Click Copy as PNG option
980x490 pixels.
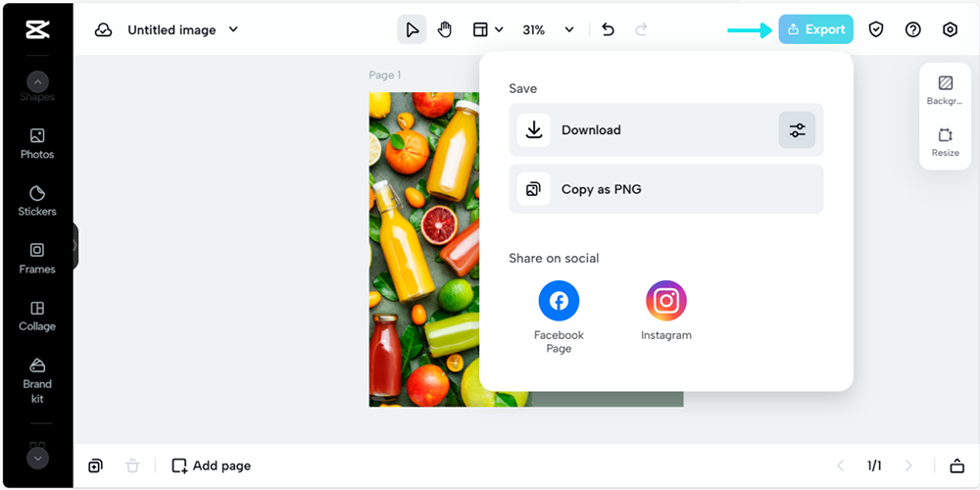tap(666, 189)
